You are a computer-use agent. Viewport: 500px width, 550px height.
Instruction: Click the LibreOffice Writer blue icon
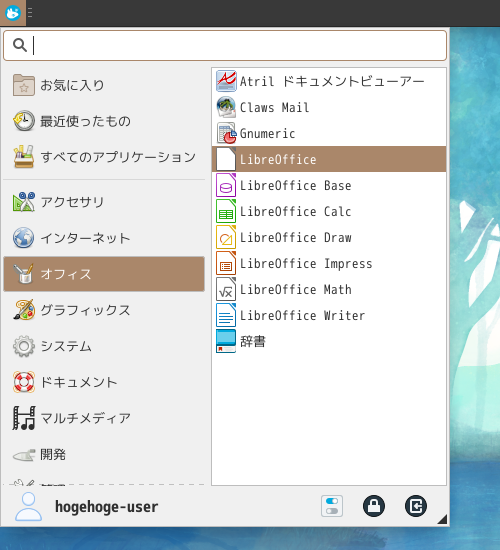[226, 315]
